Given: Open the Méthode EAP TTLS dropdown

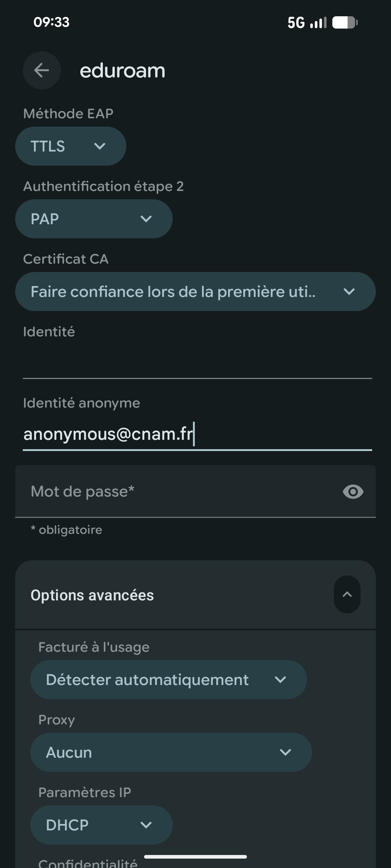Looking at the screenshot, I should point(71,146).
